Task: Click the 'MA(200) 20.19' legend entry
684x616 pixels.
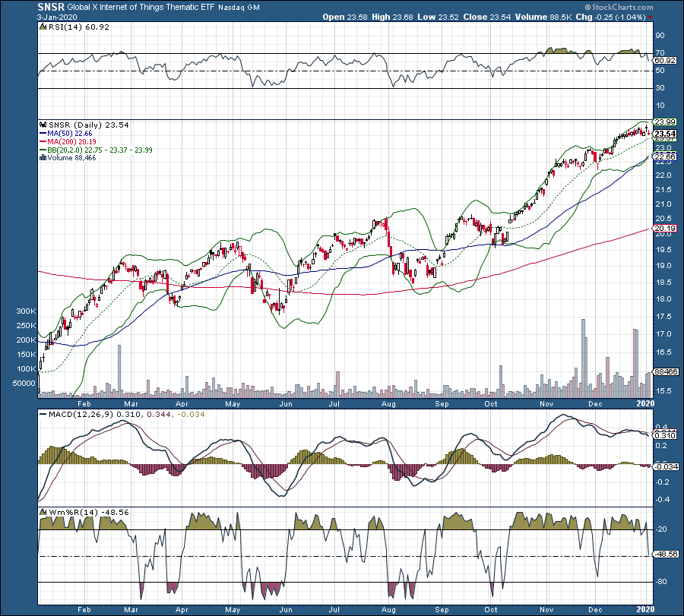Action: [x=71, y=142]
